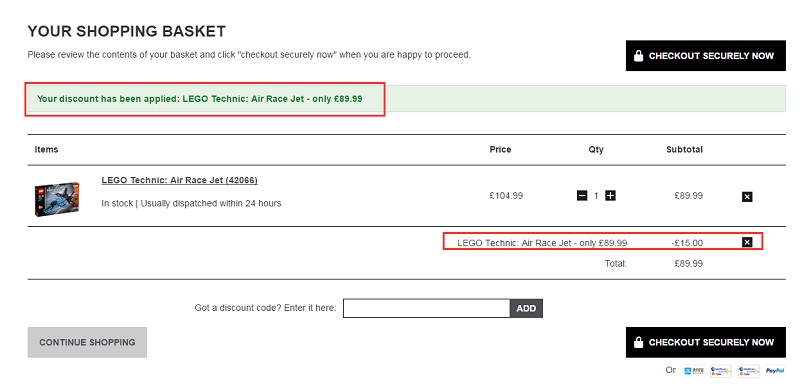Click the padlock icon in the top checkout button
800x391 pixels.
pyautogui.click(x=638, y=56)
